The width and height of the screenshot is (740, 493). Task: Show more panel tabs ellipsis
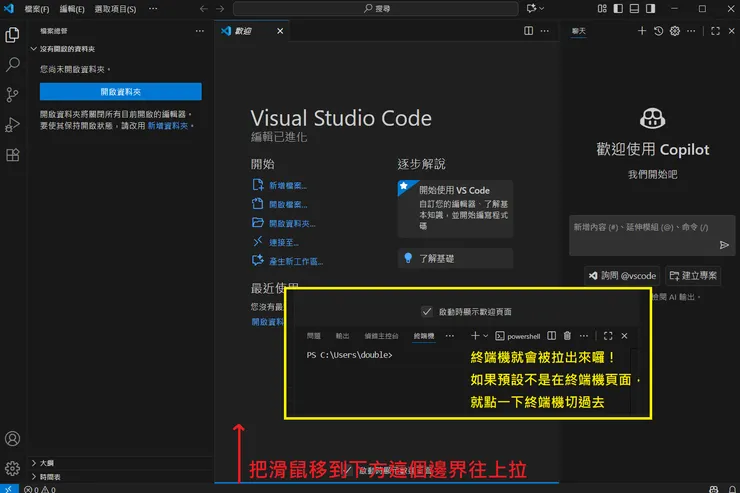(x=450, y=336)
